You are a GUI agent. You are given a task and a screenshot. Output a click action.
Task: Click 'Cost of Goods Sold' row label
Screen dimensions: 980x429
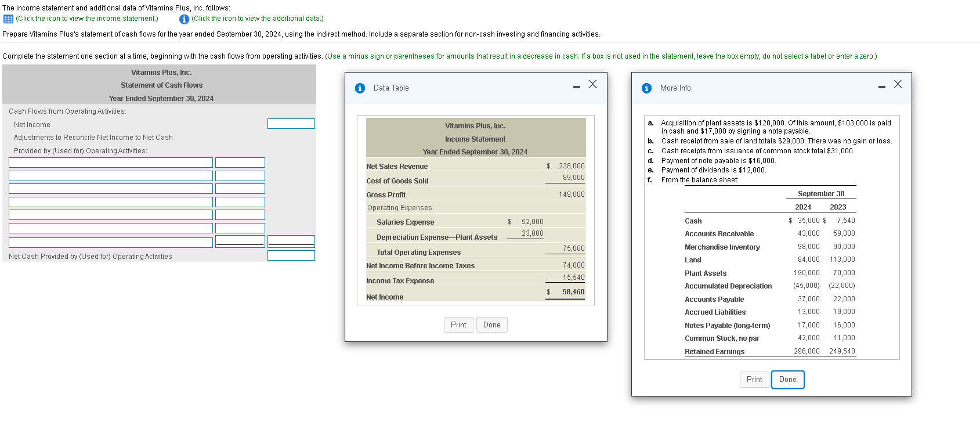(397, 181)
